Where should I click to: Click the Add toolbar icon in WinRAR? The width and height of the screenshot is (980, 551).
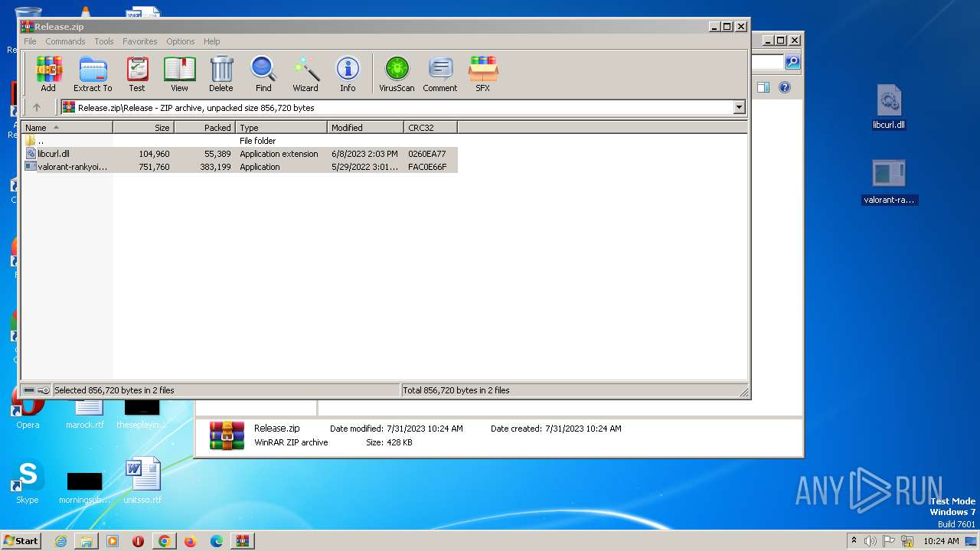(x=48, y=74)
